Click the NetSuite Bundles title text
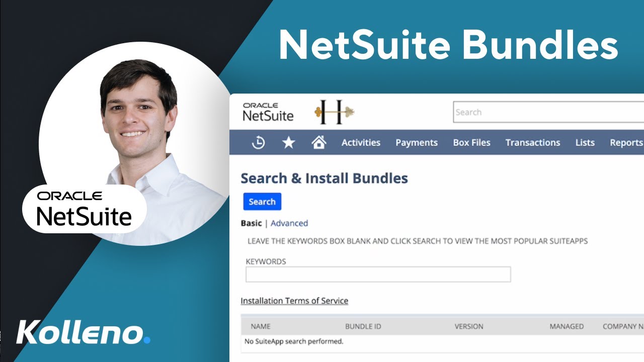Viewport: 644px width, 362px height. (448, 45)
